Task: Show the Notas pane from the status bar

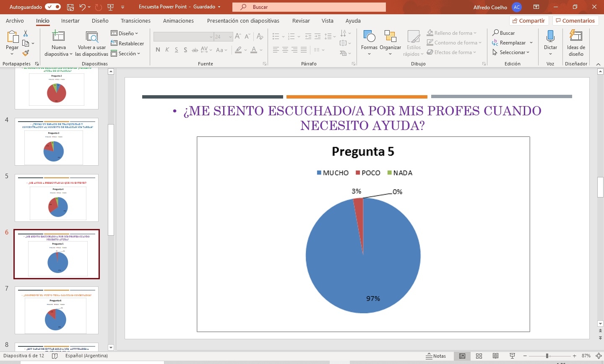Action: [x=436, y=356]
